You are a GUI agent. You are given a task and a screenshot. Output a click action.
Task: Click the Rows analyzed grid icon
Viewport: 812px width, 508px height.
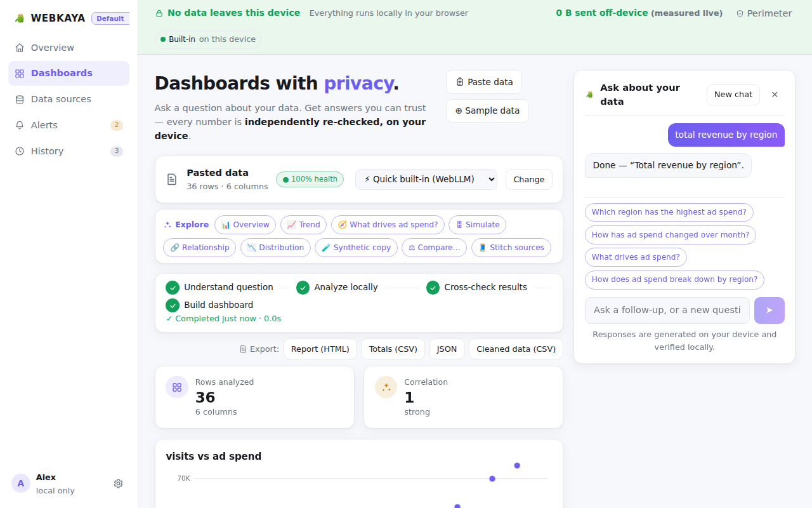(x=177, y=387)
